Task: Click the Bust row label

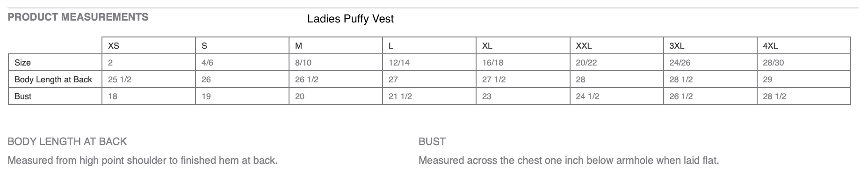Action: (x=23, y=96)
